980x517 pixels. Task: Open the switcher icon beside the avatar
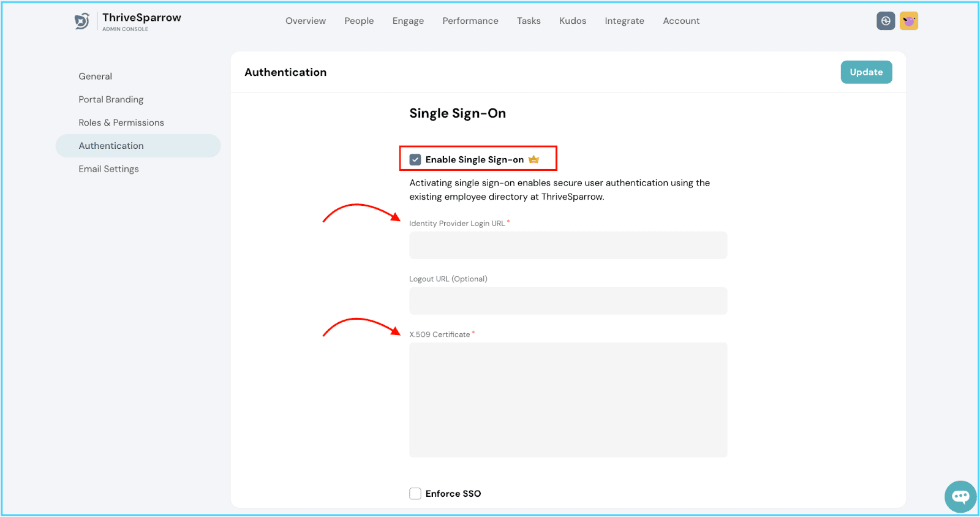pyautogui.click(x=886, y=21)
